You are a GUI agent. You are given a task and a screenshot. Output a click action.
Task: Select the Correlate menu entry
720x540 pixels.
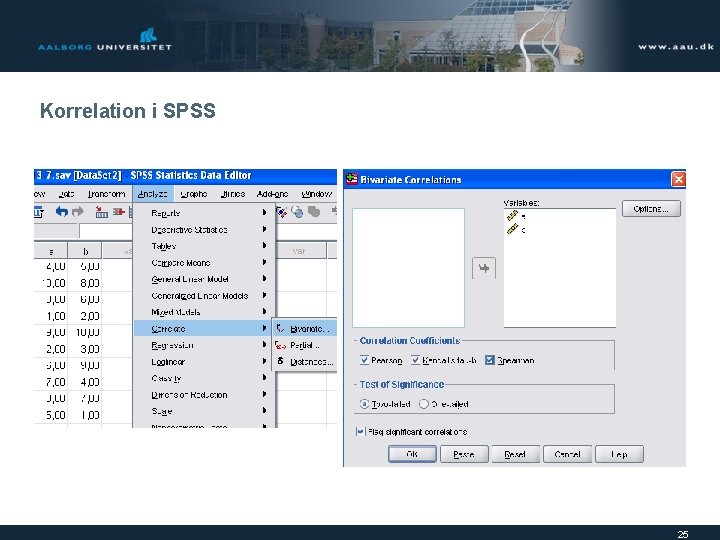click(204, 329)
